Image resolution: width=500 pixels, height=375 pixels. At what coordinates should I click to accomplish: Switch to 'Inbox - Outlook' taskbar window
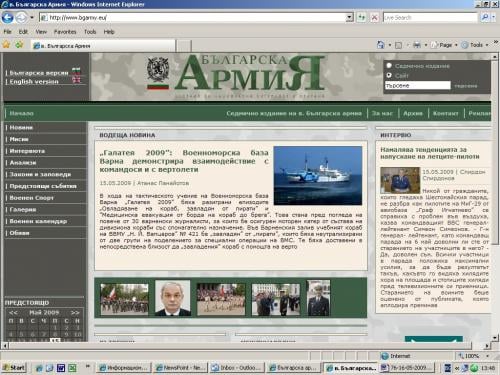point(236,368)
